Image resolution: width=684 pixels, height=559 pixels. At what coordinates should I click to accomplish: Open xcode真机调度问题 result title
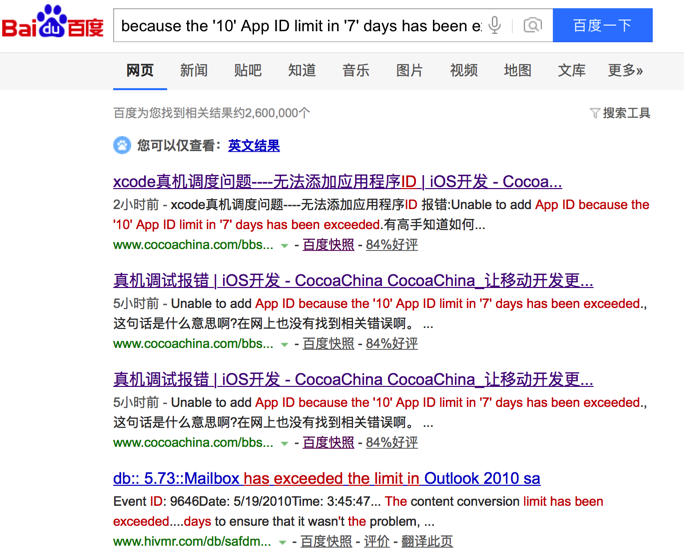[x=337, y=182]
